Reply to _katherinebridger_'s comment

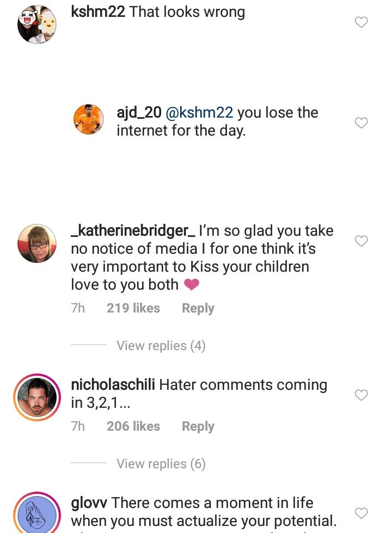pyautogui.click(x=198, y=308)
